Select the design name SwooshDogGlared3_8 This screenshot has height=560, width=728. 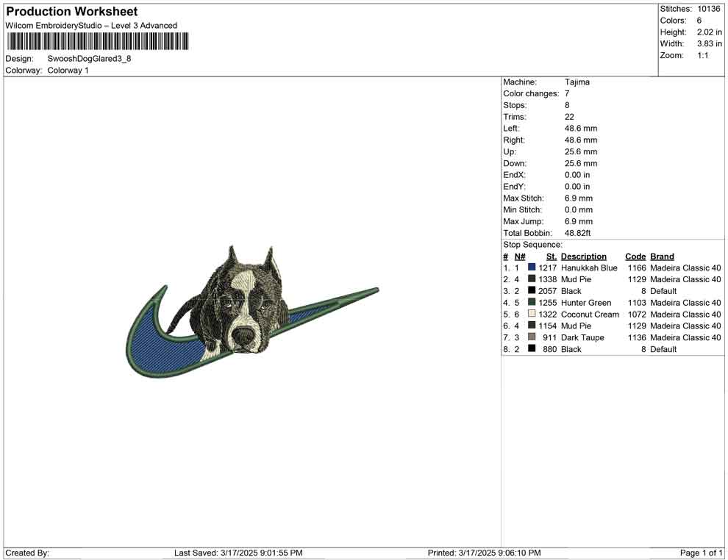[x=89, y=59]
